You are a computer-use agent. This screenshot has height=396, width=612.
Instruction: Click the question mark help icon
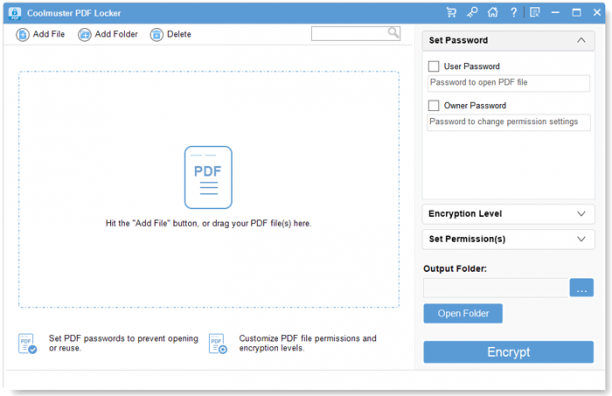click(514, 12)
